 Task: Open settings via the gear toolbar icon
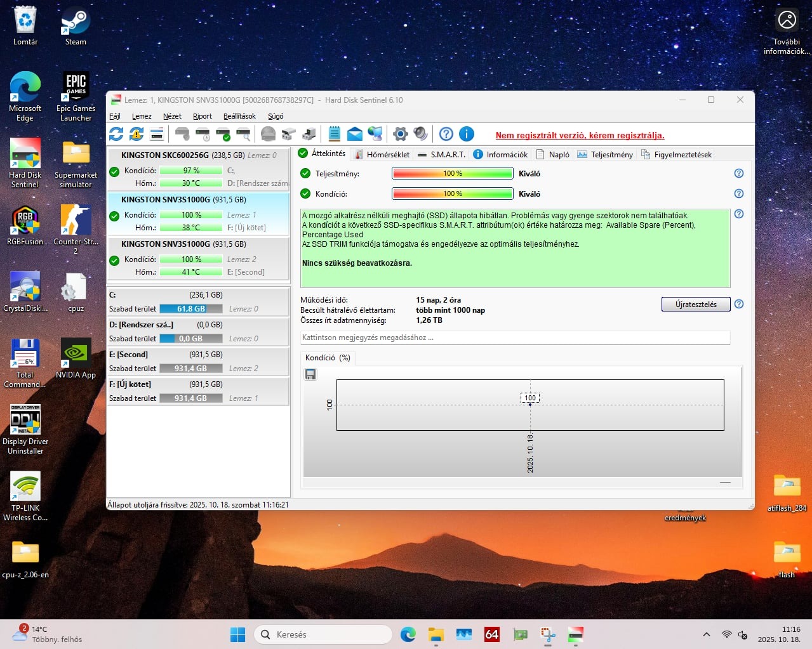(x=400, y=134)
